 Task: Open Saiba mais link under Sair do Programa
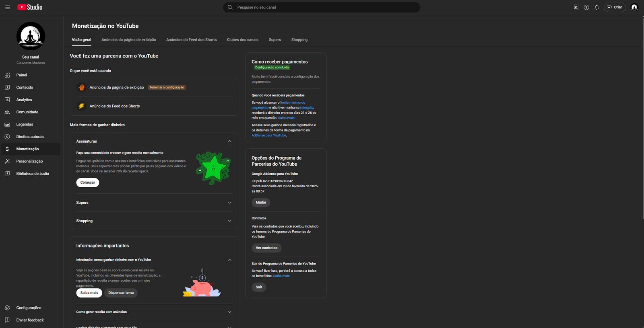point(281,276)
